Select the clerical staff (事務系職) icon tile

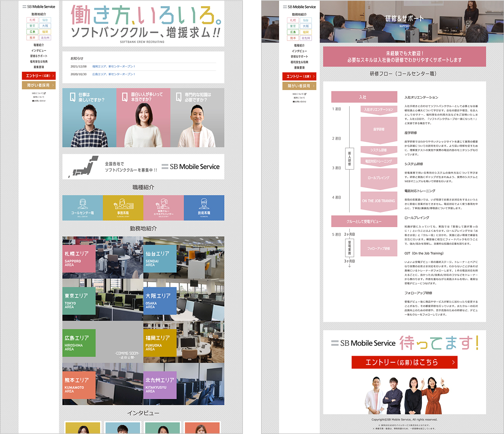123,207
